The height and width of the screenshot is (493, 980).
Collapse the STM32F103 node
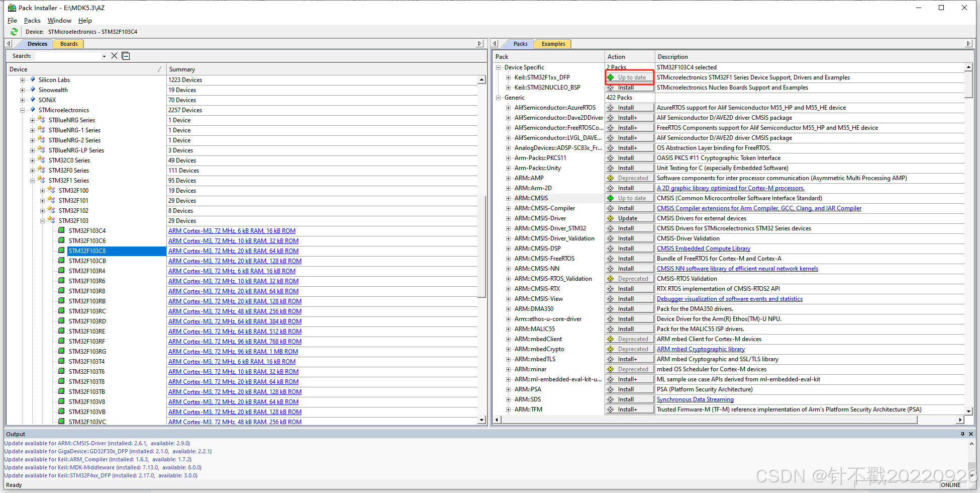42,221
